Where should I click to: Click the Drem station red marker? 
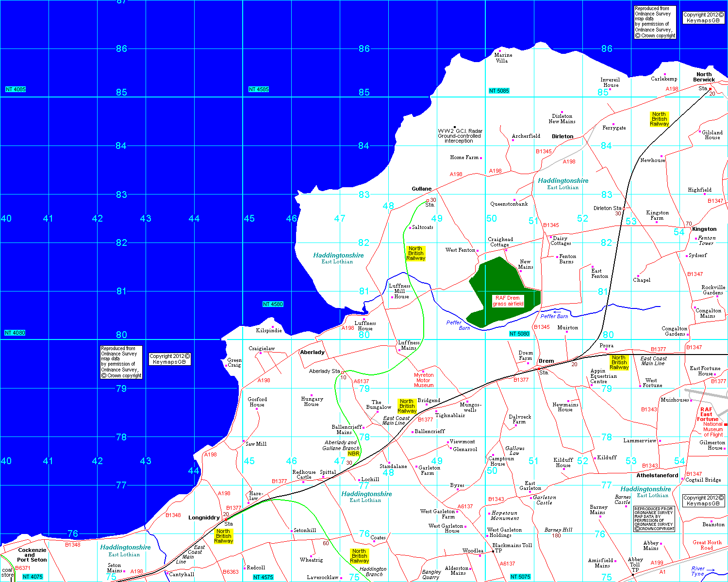539,369
